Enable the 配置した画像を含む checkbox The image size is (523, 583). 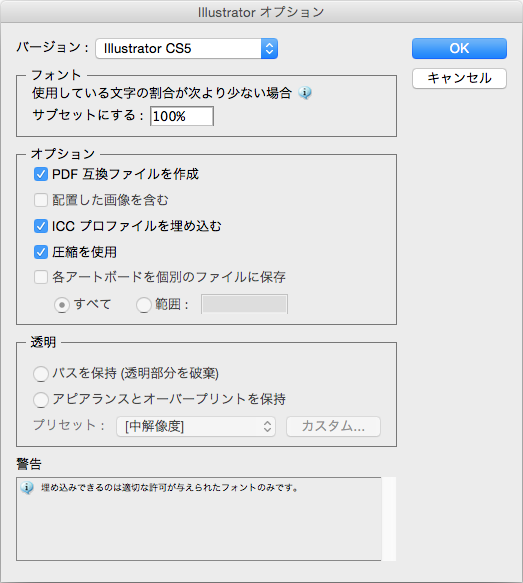[x=41, y=200]
